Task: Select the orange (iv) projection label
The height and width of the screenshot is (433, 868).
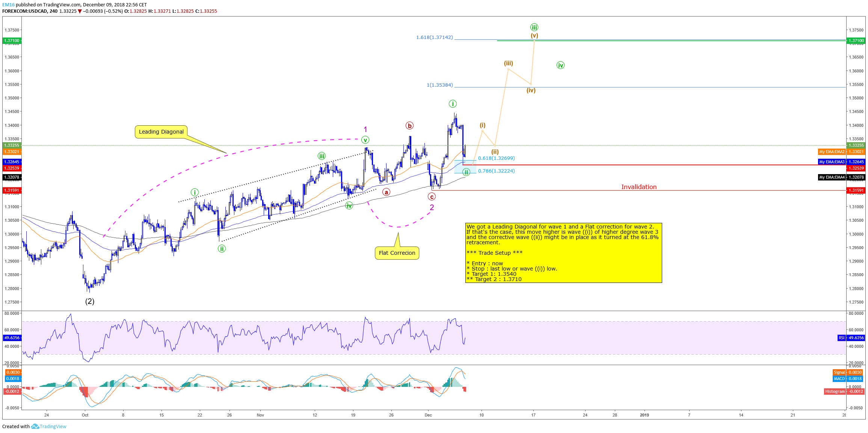Action: click(x=531, y=90)
